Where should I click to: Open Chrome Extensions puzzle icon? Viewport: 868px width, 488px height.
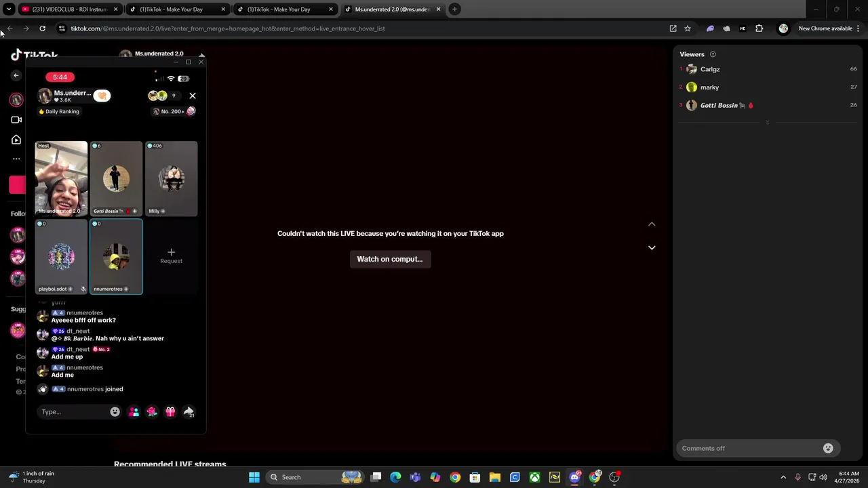pyautogui.click(x=759, y=28)
